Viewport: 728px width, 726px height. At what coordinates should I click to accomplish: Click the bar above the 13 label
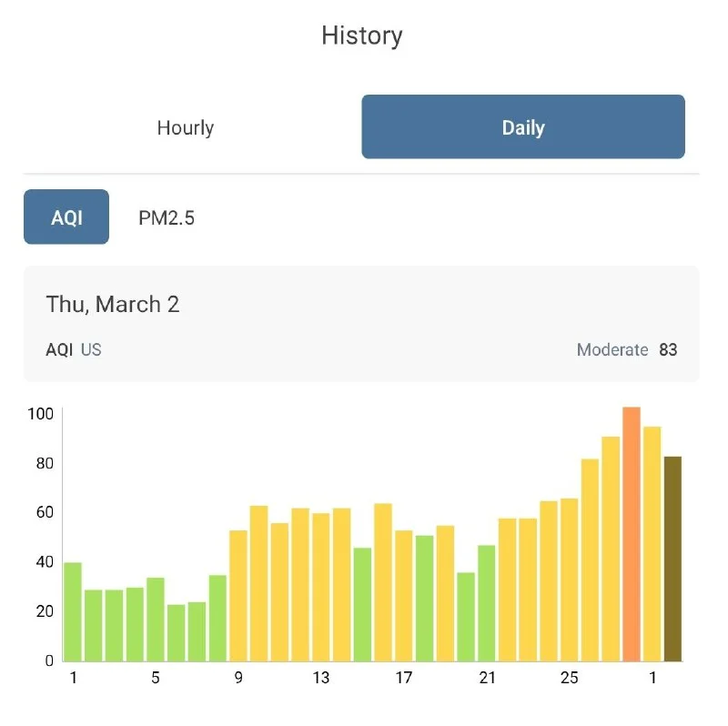pos(321,587)
